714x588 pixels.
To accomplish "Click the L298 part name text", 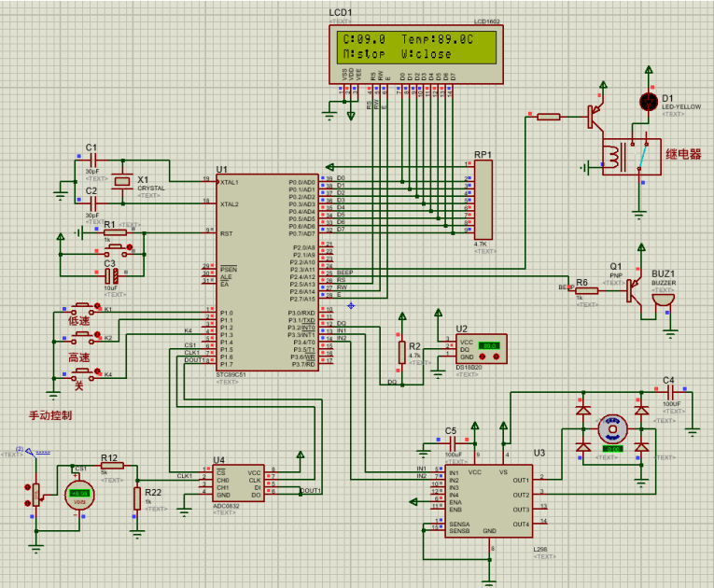I will (x=540, y=550).
